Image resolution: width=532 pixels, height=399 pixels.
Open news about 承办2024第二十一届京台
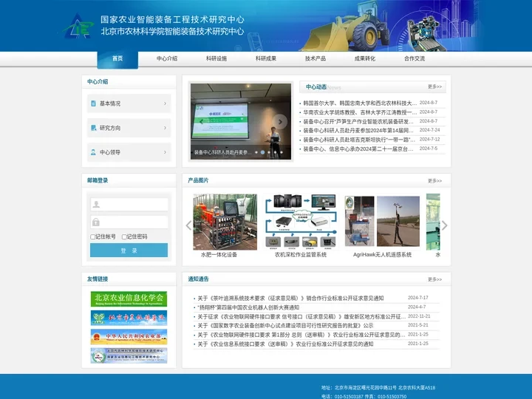(358, 149)
